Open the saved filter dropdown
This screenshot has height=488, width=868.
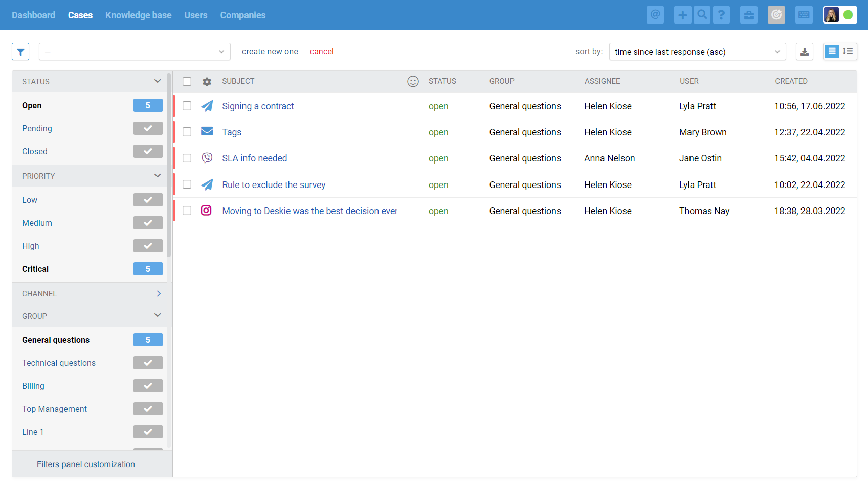135,52
